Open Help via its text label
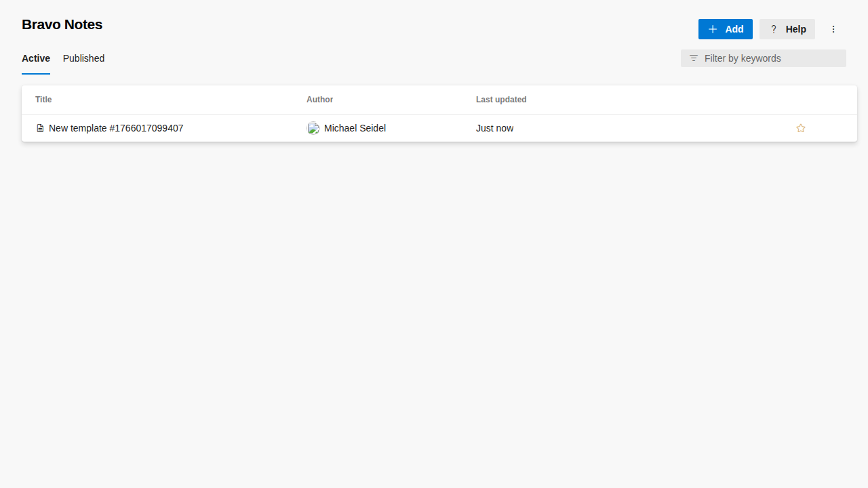This screenshot has width=868, height=488. [x=795, y=29]
